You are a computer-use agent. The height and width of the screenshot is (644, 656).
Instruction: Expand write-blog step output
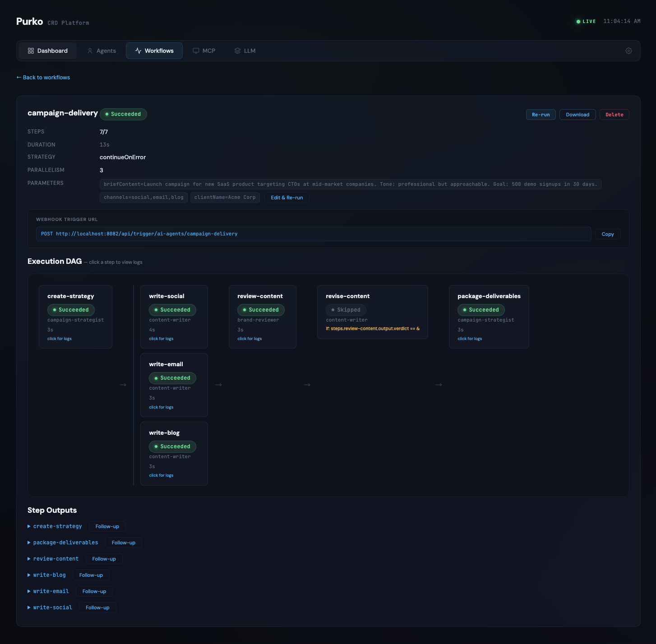tap(46, 575)
